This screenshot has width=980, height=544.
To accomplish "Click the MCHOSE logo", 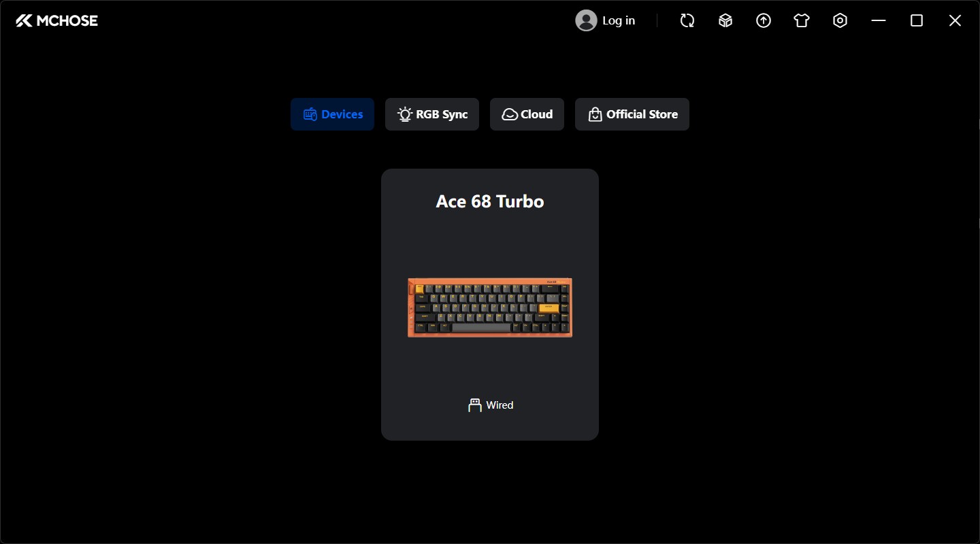I will pos(57,20).
